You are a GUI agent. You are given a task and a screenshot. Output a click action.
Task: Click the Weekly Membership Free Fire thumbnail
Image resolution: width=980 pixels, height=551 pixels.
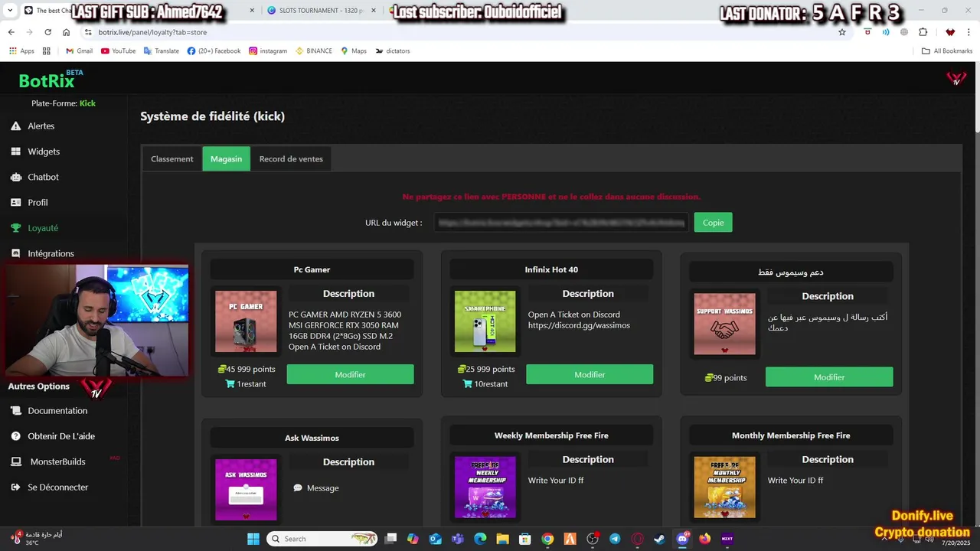click(x=485, y=487)
